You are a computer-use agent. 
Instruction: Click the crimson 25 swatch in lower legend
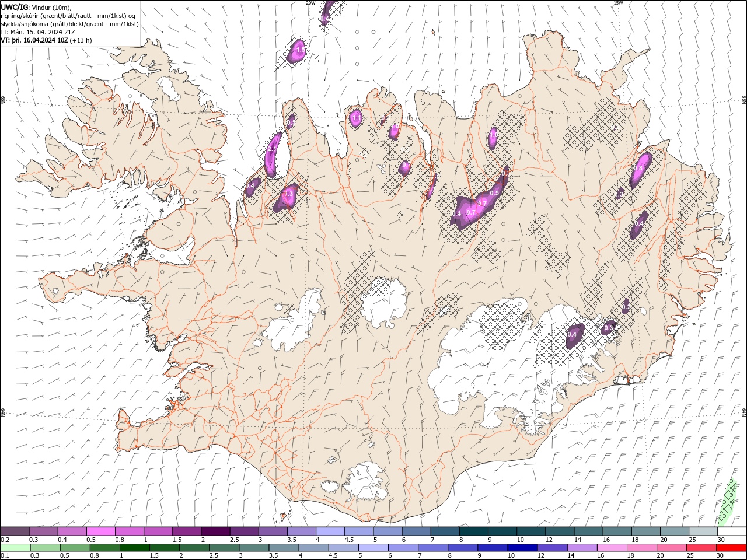click(701, 547)
